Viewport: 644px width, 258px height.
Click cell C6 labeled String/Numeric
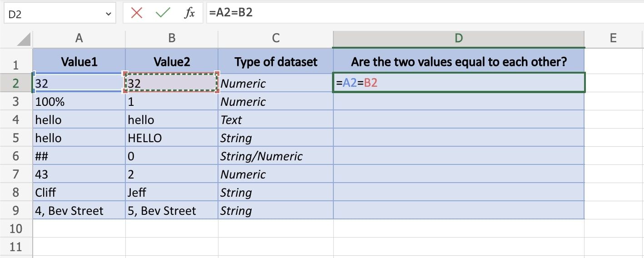pos(276,156)
